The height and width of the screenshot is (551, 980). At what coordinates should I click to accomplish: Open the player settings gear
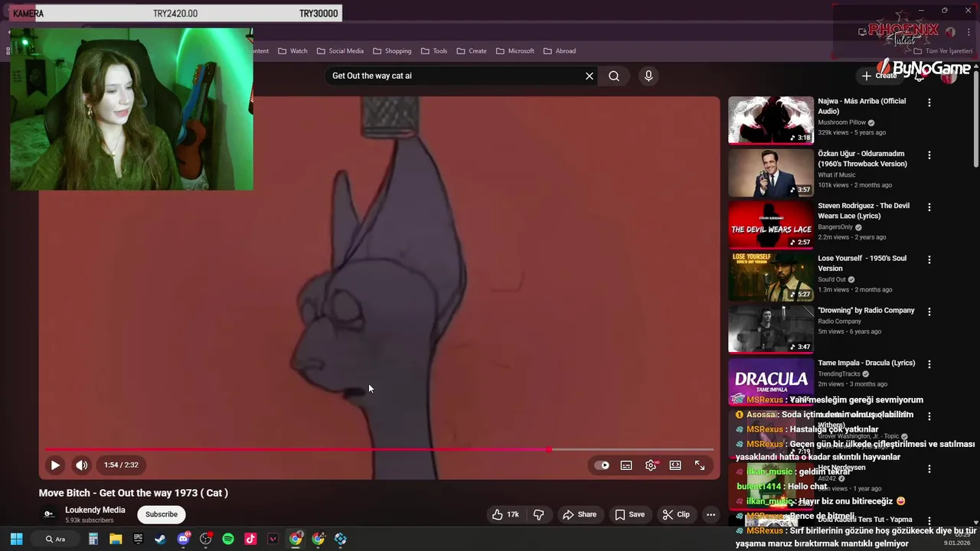click(651, 465)
